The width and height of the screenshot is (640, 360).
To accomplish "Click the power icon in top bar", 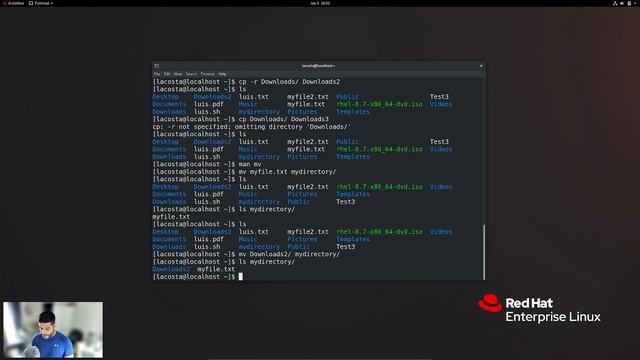I will click(629, 3).
